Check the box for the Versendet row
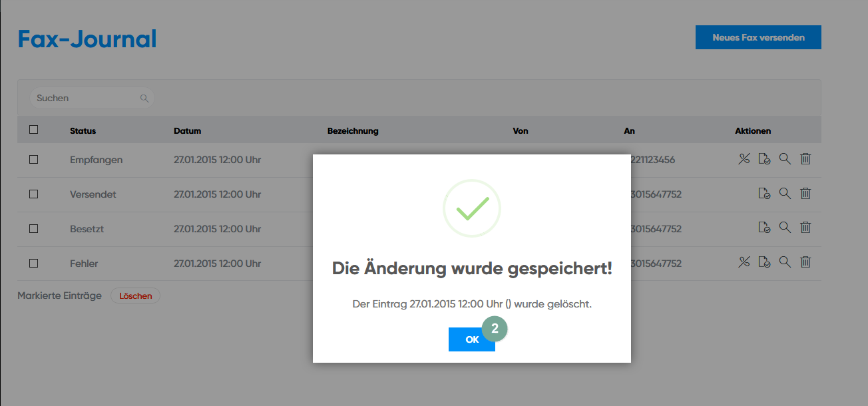Screen dimensions: 868x406 click(34, 194)
